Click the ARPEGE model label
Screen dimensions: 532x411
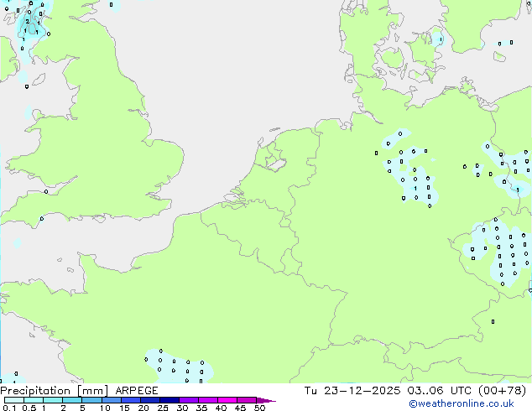point(134,391)
